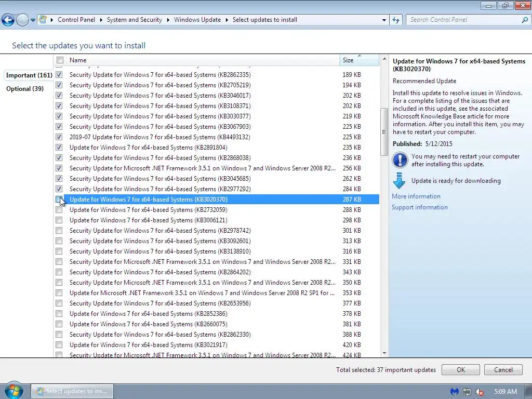The height and width of the screenshot is (399, 532).
Task: Check the KB3006121 update checkbox
Action: click(x=59, y=220)
